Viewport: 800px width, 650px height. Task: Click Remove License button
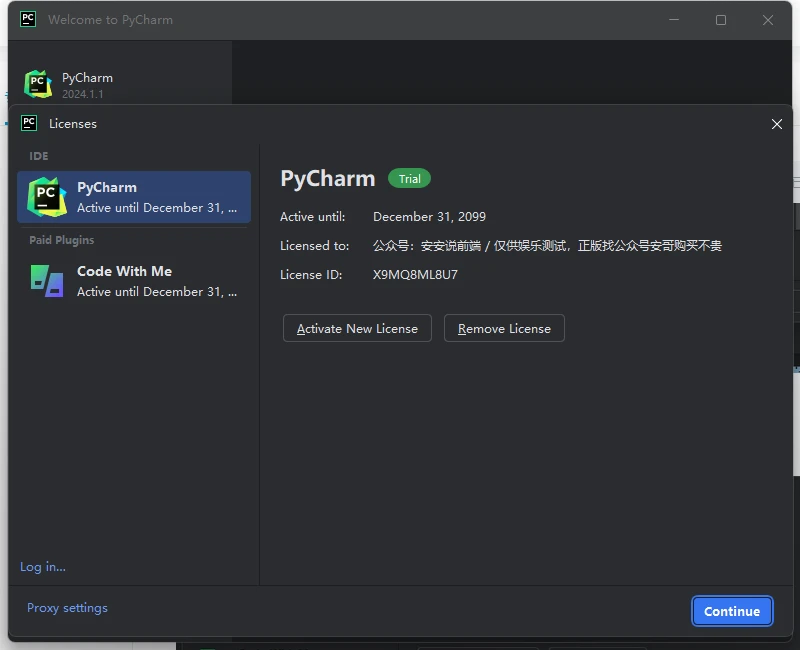click(504, 328)
